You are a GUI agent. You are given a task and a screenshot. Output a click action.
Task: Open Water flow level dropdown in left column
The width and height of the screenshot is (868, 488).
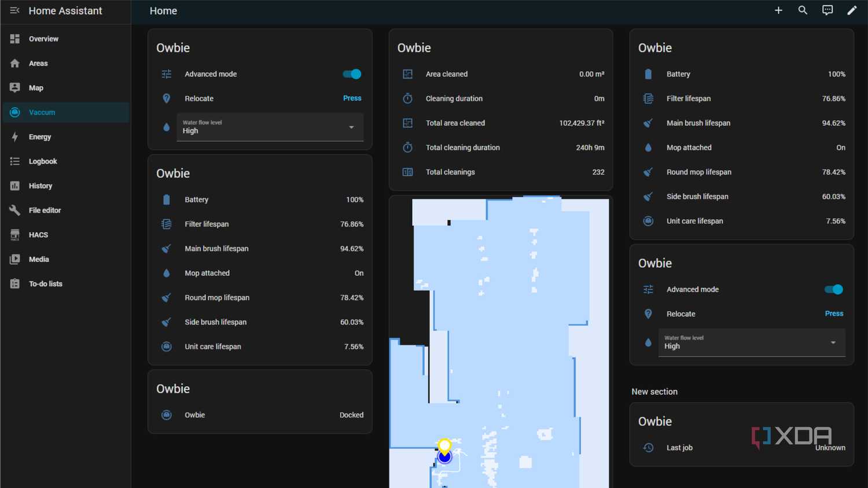pos(270,127)
